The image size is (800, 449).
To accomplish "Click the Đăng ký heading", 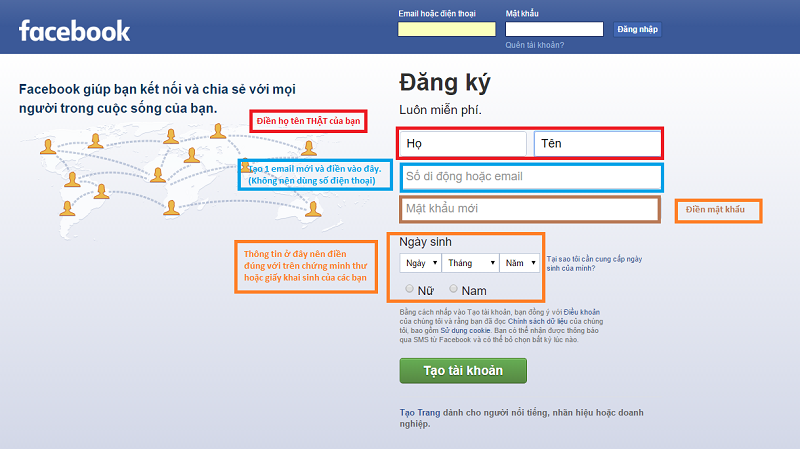I will pyautogui.click(x=445, y=83).
